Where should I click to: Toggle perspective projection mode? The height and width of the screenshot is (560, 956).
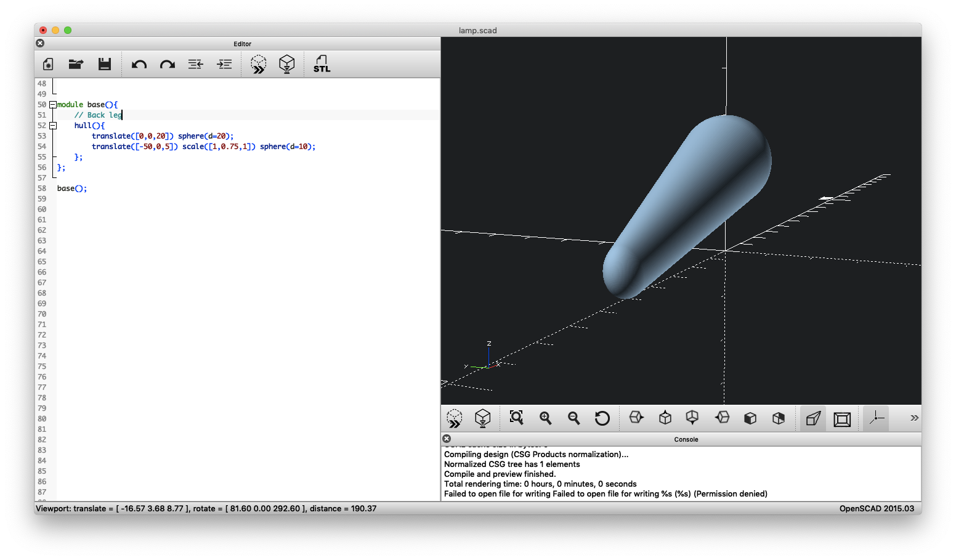coord(812,418)
